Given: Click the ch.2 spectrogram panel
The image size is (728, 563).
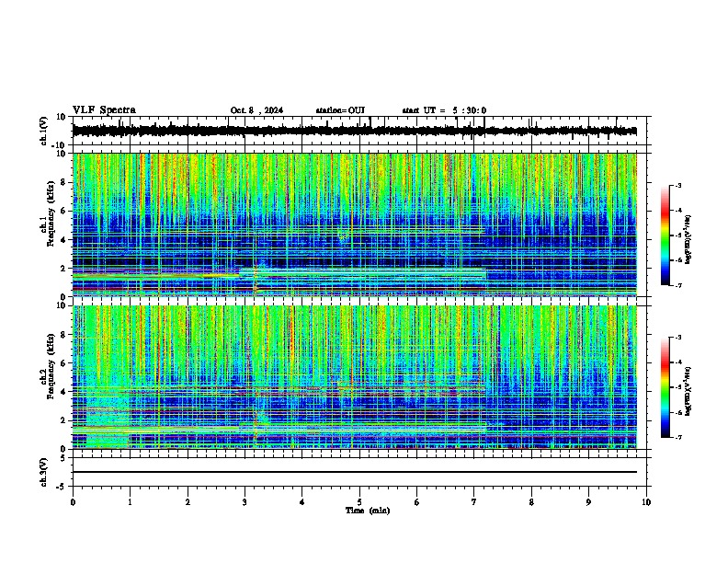Looking at the screenshot, I should pyautogui.click(x=354, y=377).
